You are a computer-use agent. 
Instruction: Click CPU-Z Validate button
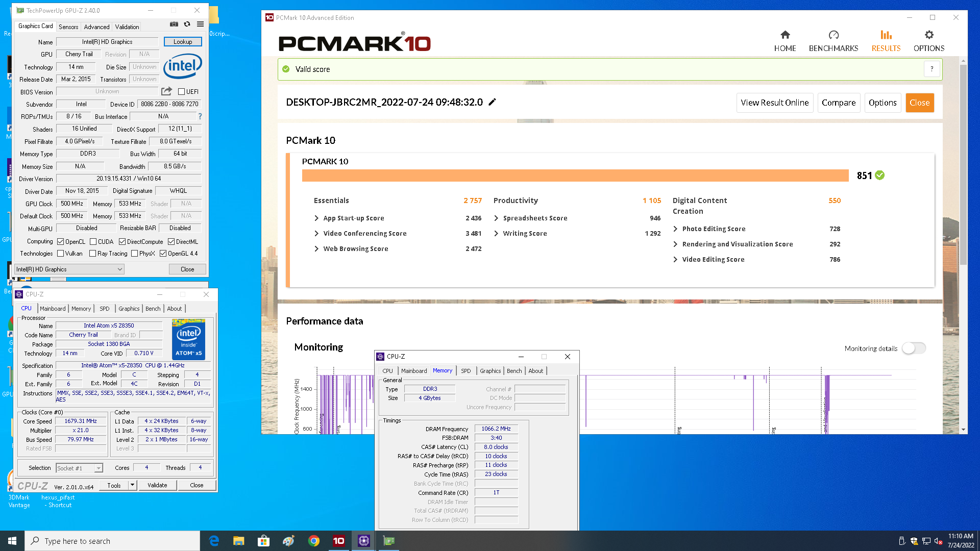157,485
